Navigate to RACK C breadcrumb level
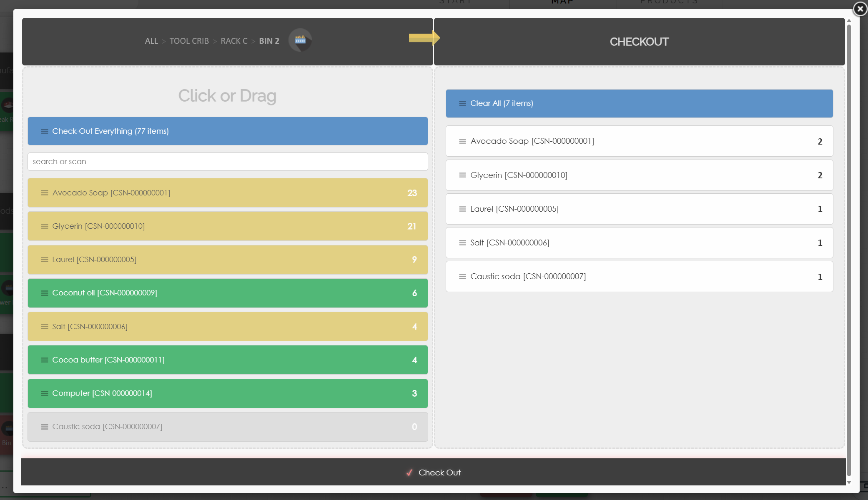 234,41
